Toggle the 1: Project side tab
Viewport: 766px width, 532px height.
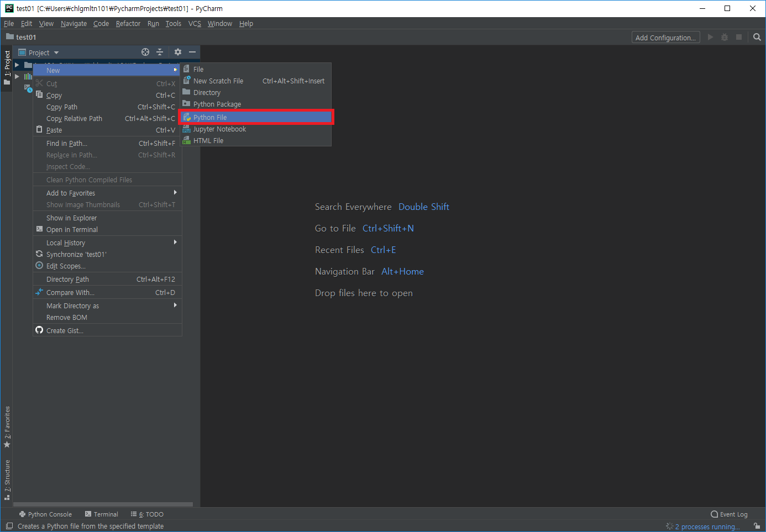(7, 67)
